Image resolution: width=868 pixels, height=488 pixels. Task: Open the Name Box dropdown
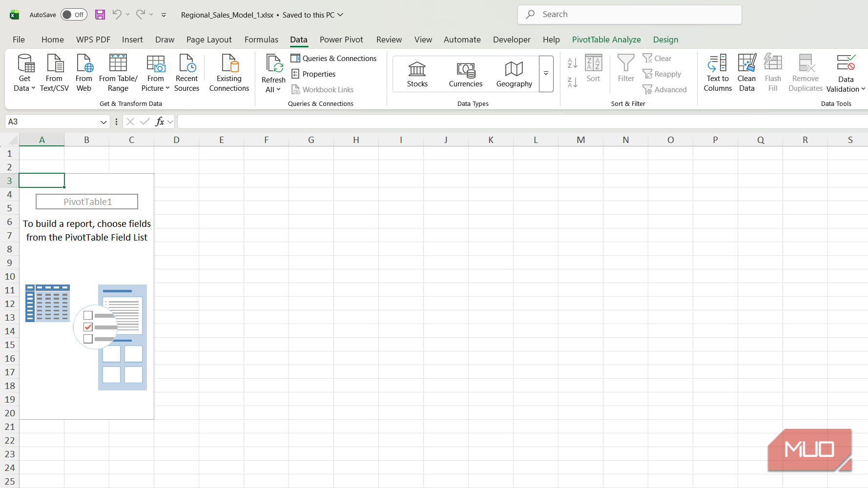(x=103, y=122)
